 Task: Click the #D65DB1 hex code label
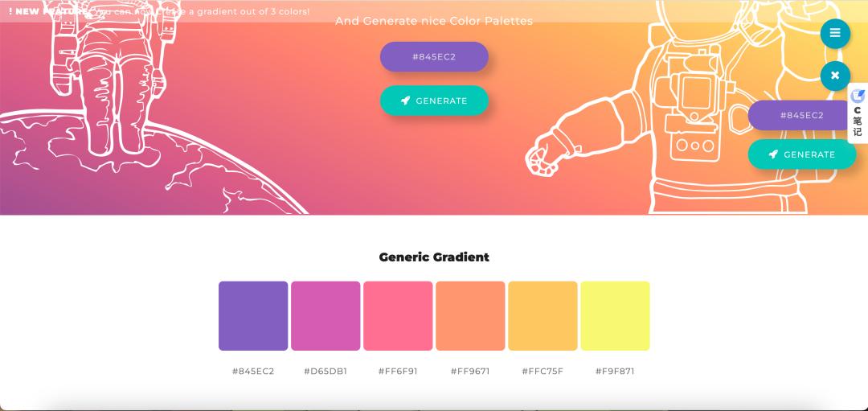pos(325,372)
